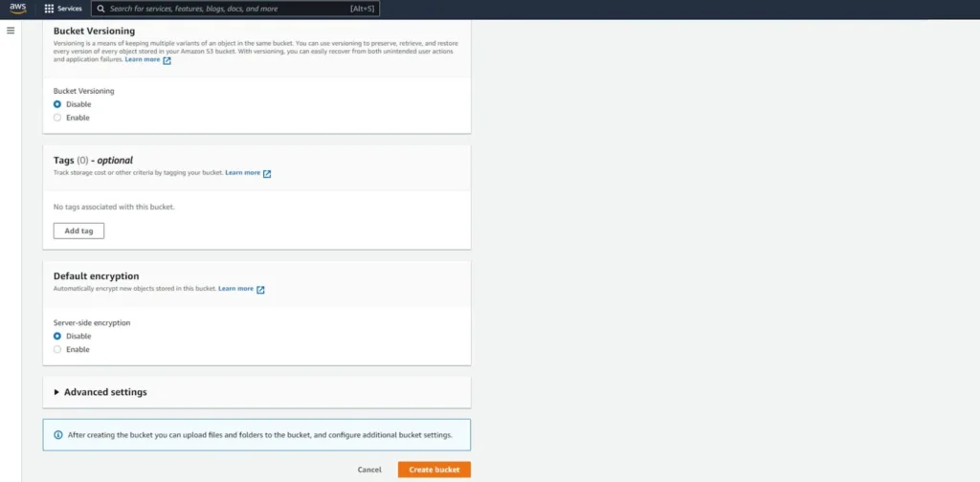This screenshot has width=980, height=482.
Task: Click external link icon beside Bucket Versioning Learn more
Action: tap(167, 60)
